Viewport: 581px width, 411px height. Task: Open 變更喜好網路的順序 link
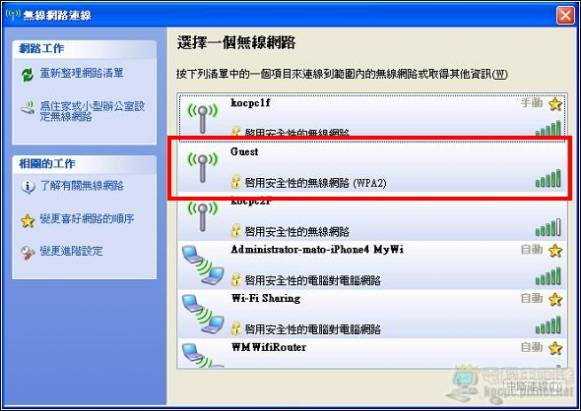click(x=87, y=219)
